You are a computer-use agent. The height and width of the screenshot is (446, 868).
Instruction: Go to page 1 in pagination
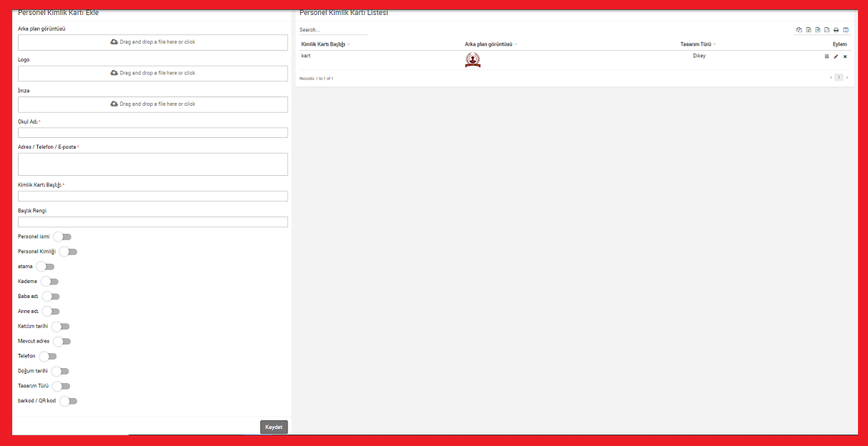[838, 77]
